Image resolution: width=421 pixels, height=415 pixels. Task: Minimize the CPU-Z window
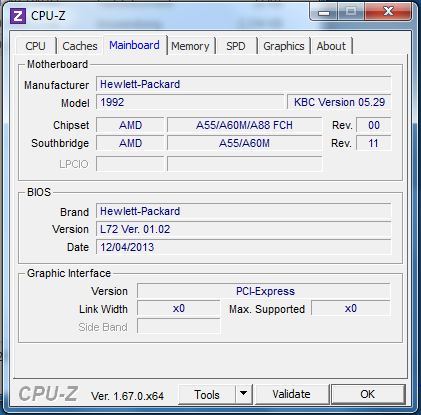point(324,12)
